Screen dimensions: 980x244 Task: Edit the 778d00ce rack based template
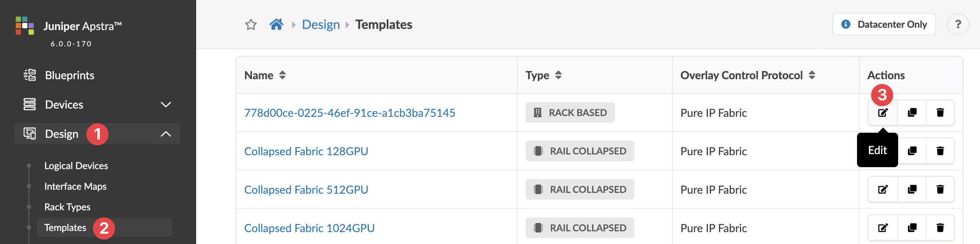(883, 113)
